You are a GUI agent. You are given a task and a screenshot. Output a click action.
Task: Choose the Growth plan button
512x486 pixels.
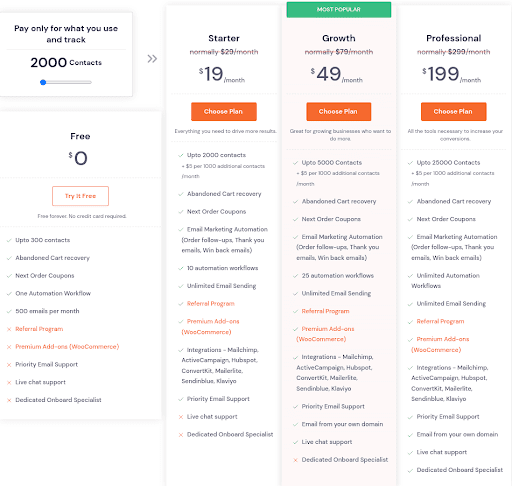338,111
